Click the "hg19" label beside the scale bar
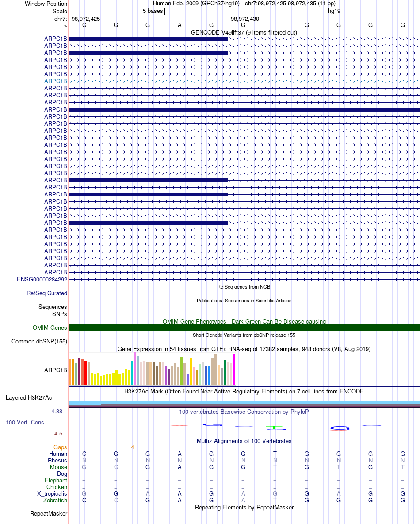Screen dimensions: 420x524 tap(334, 11)
